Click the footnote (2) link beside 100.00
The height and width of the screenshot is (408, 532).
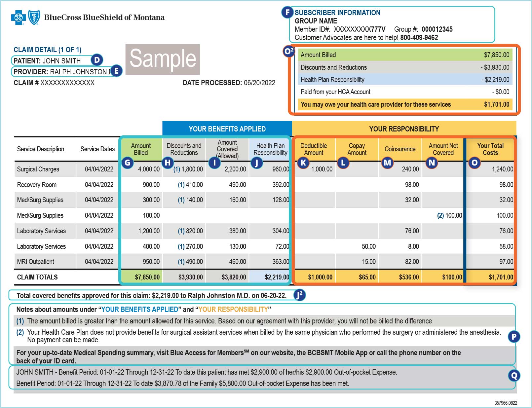coord(440,215)
